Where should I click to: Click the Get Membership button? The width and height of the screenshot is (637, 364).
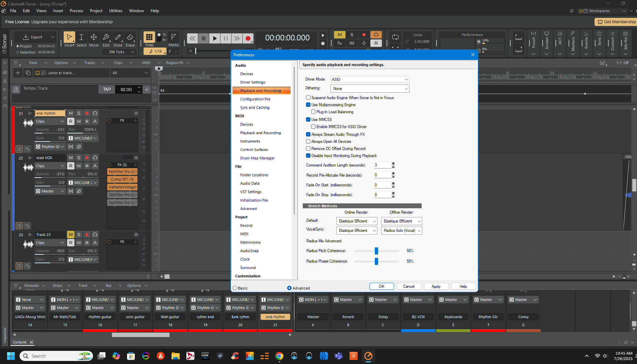616,22
